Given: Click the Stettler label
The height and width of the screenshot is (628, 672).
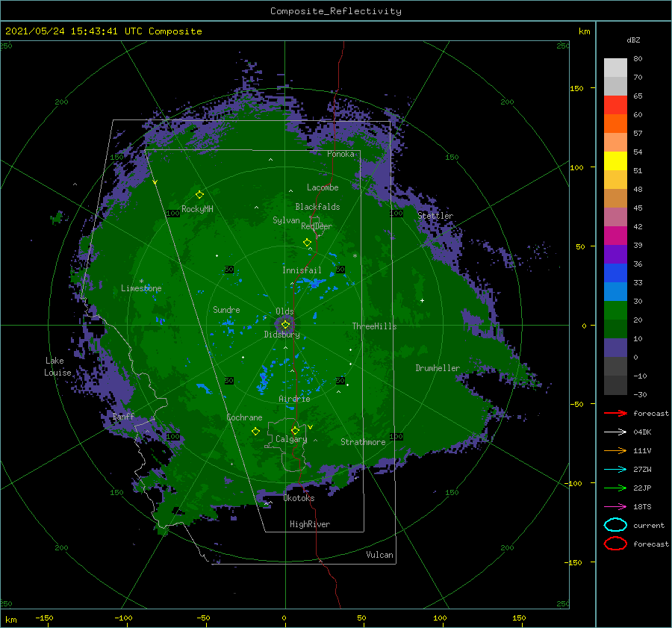Looking at the screenshot, I should tap(435, 216).
